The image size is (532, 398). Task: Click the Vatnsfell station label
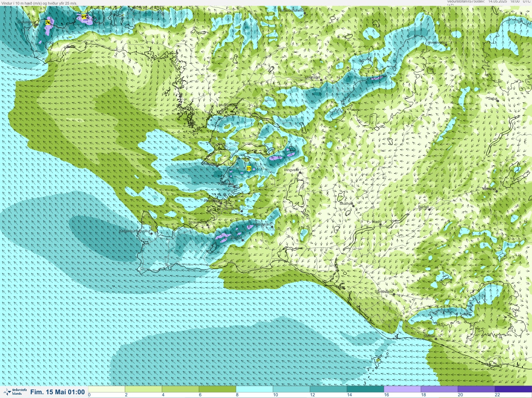click(x=489, y=188)
